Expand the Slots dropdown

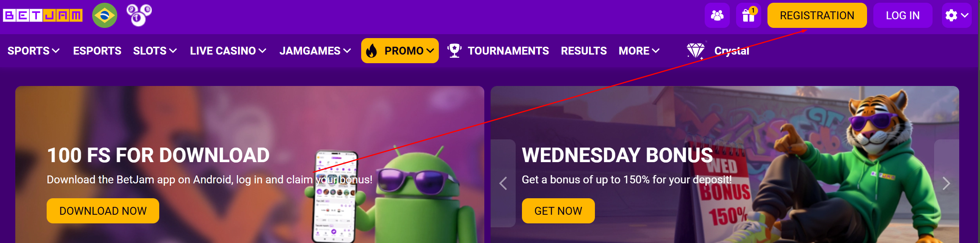click(x=155, y=51)
